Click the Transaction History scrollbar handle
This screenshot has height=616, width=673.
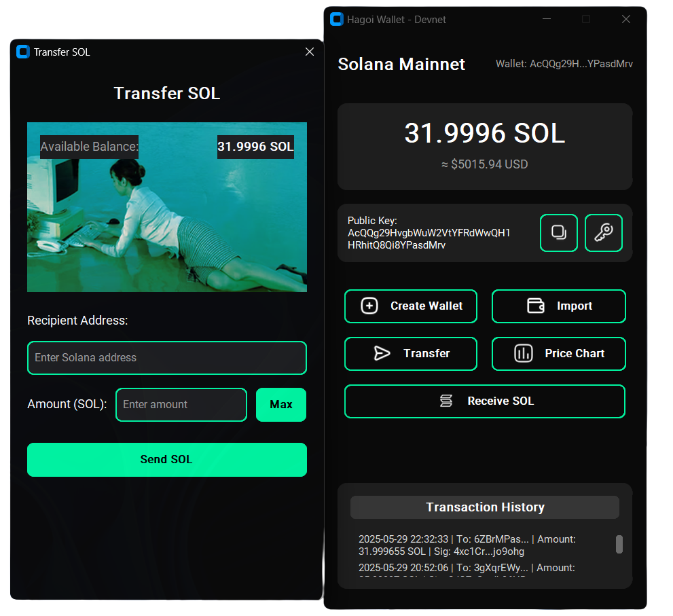[619, 544]
